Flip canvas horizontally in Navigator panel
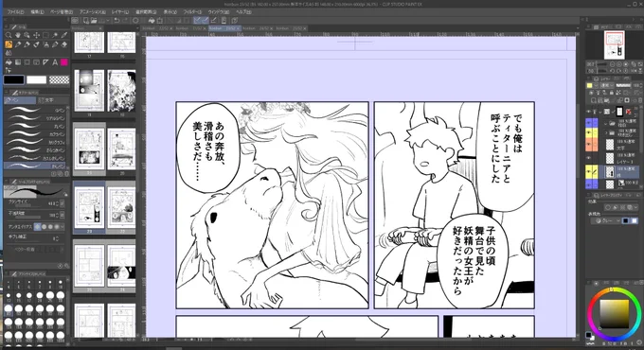The height and width of the screenshot is (350, 644). tap(634, 71)
